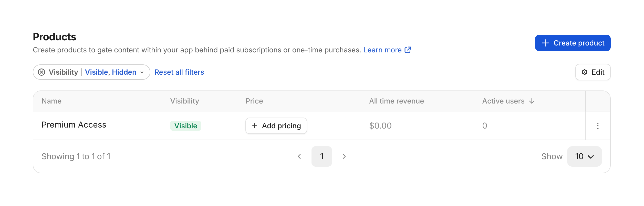Click the Visibility filter chevron
The image size is (644, 206).
tap(142, 72)
